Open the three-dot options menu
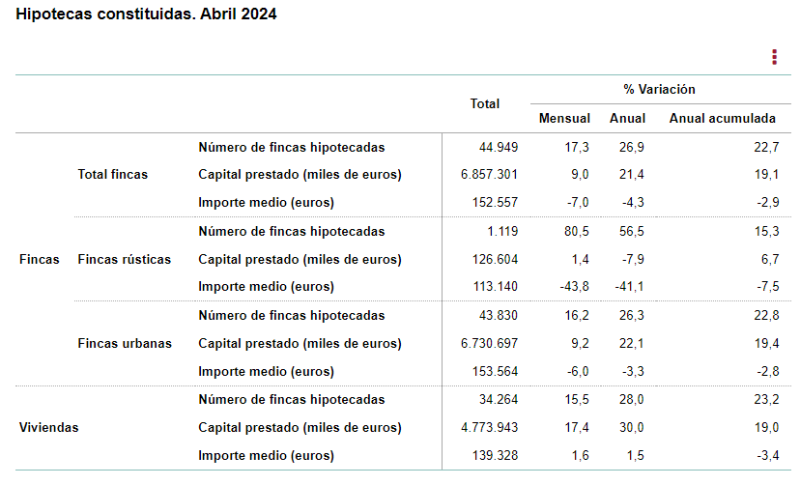 tap(774, 57)
